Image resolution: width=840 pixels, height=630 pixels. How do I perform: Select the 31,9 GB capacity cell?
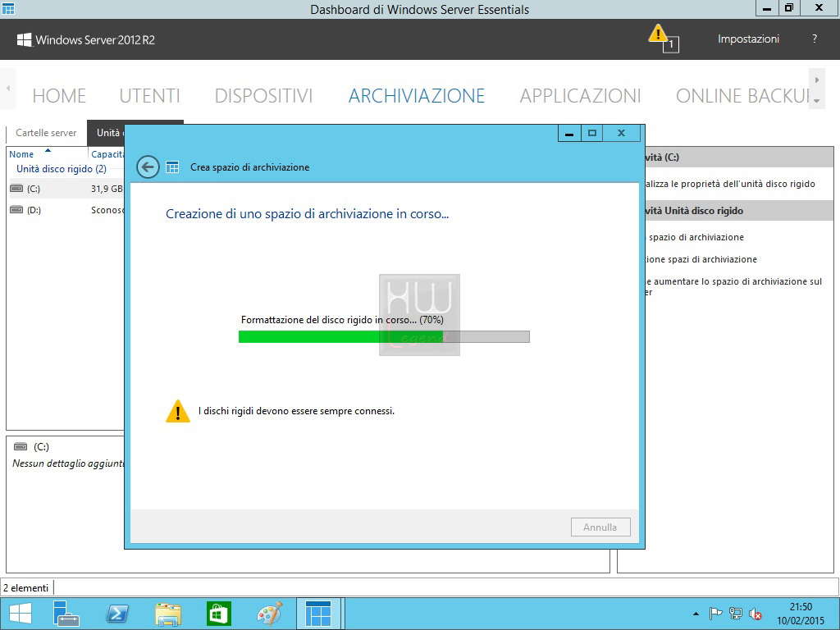[107, 189]
